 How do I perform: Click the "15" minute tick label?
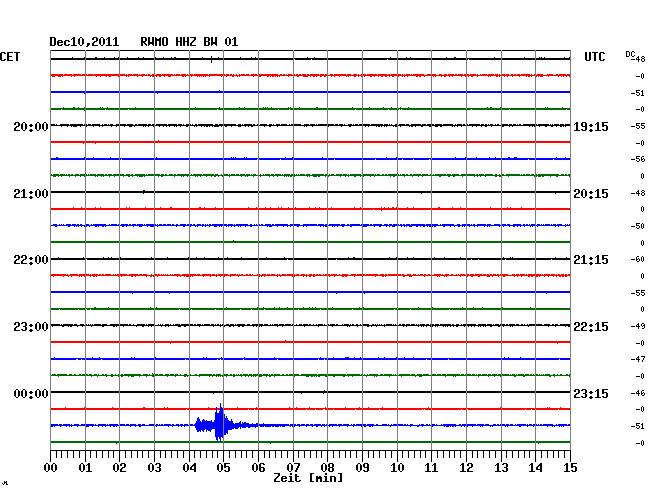point(570,468)
